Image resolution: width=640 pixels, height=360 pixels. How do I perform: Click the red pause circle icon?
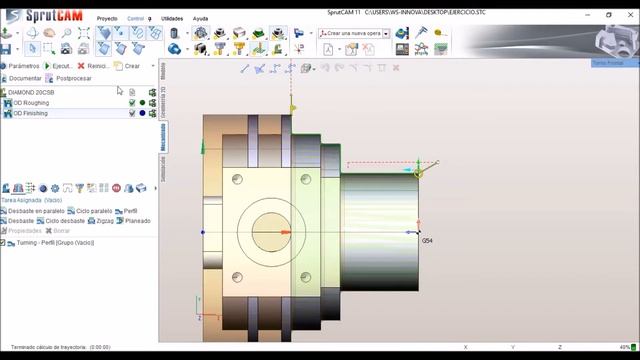(x=116, y=188)
